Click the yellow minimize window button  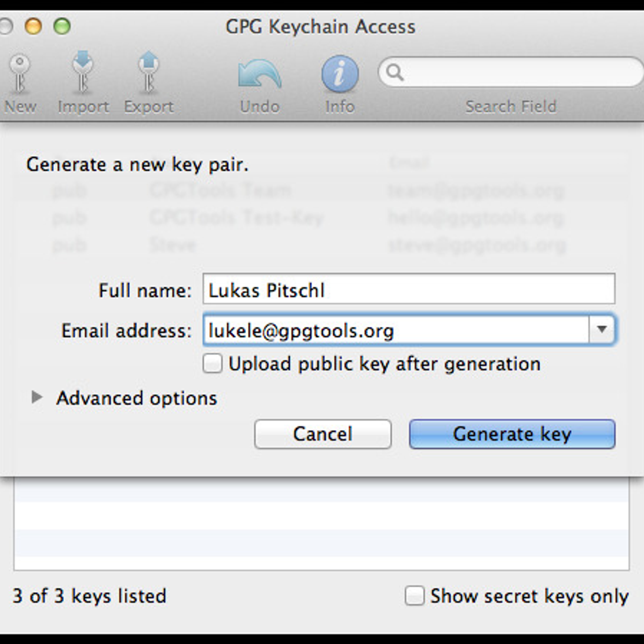33,26
